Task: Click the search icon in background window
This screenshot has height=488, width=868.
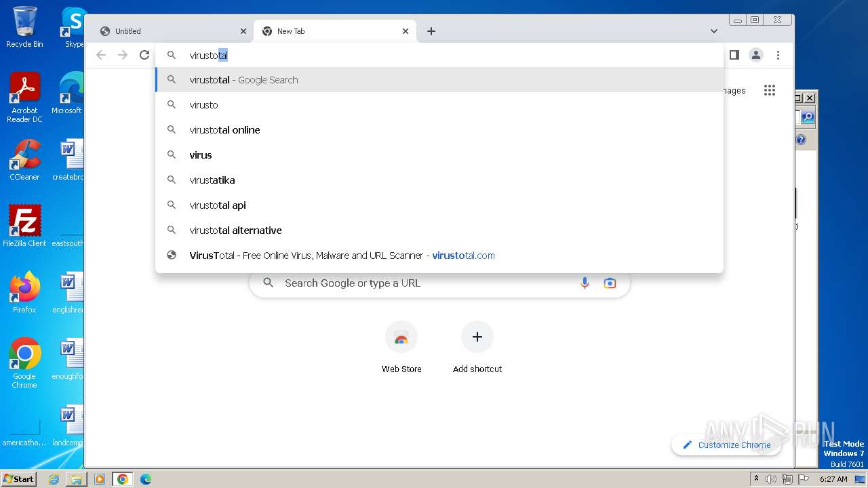Action: coord(808,117)
